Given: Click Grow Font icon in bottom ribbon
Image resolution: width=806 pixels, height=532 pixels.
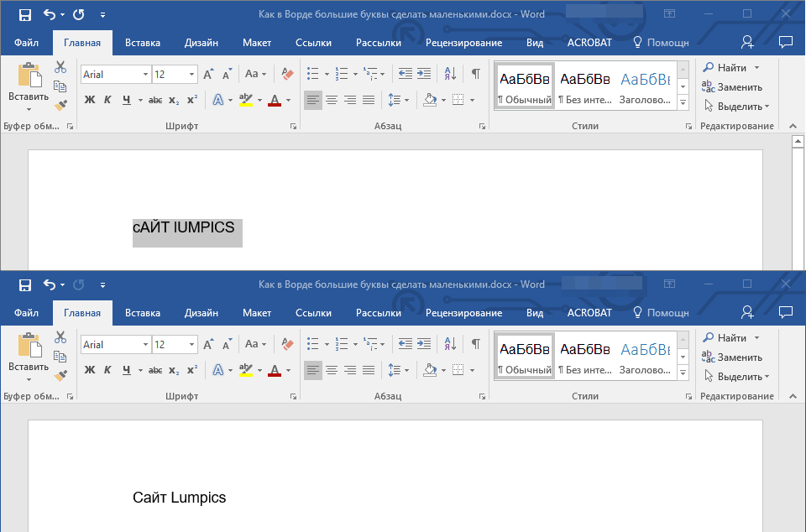Looking at the screenshot, I should coord(208,344).
